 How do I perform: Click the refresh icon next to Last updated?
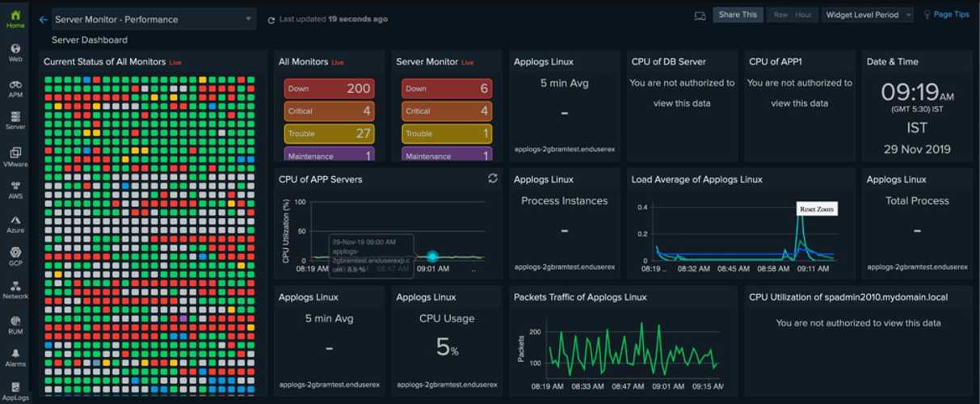point(271,19)
